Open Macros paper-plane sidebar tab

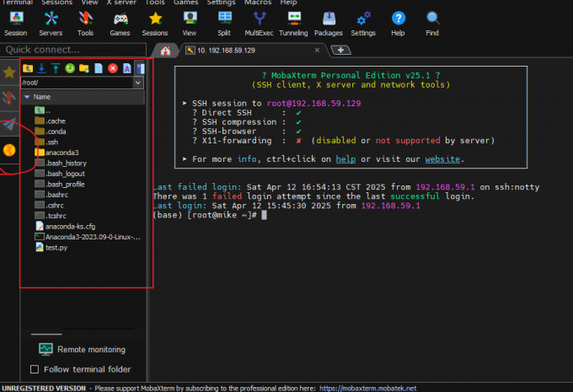(9, 125)
